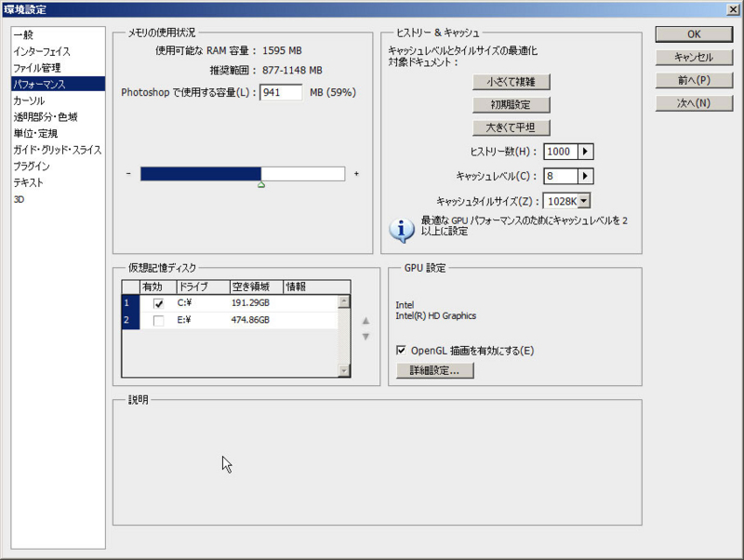Click the キャッシュレベル value field
Image resolution: width=744 pixels, height=560 pixels.
(561, 176)
